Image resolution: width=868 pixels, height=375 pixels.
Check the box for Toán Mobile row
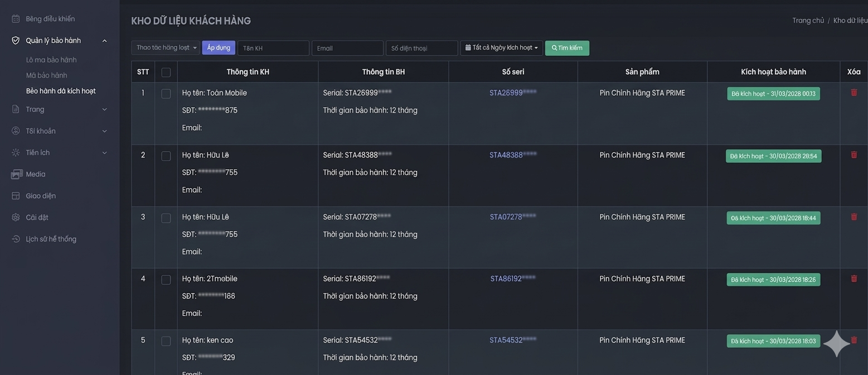166,94
